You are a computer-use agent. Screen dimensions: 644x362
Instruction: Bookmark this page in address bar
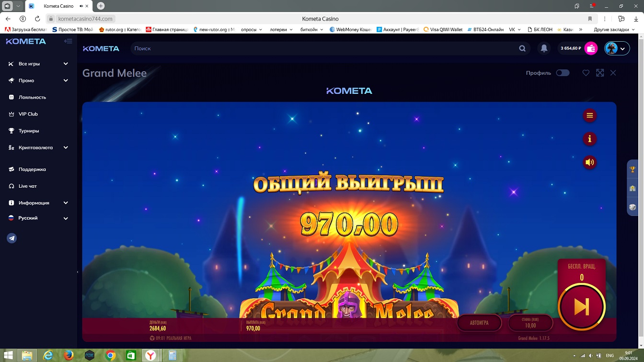pos(590,19)
